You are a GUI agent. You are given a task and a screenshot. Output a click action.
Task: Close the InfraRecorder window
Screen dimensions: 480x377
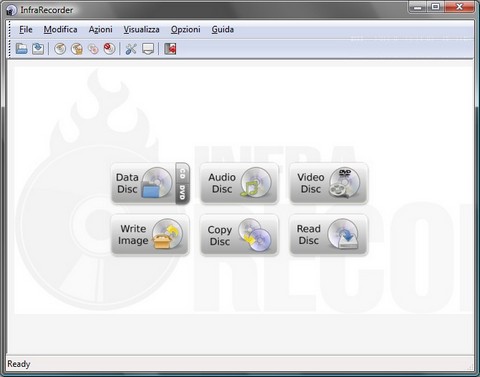click(x=459, y=7)
